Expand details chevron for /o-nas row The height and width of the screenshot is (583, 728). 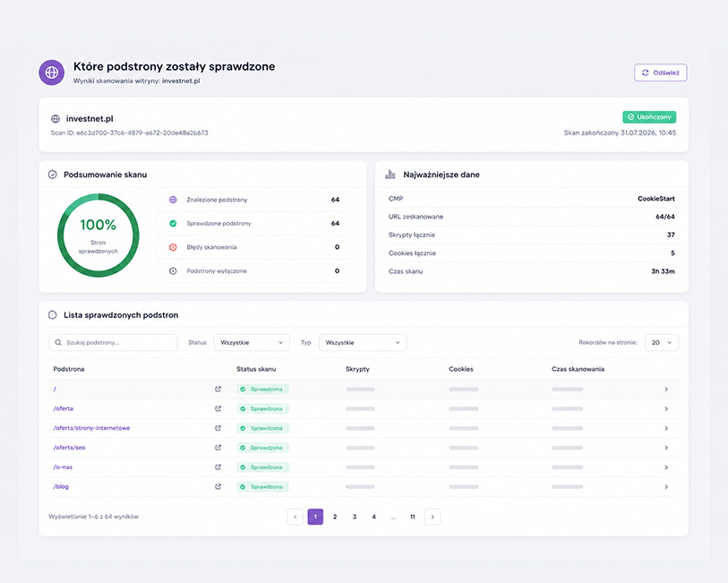666,467
